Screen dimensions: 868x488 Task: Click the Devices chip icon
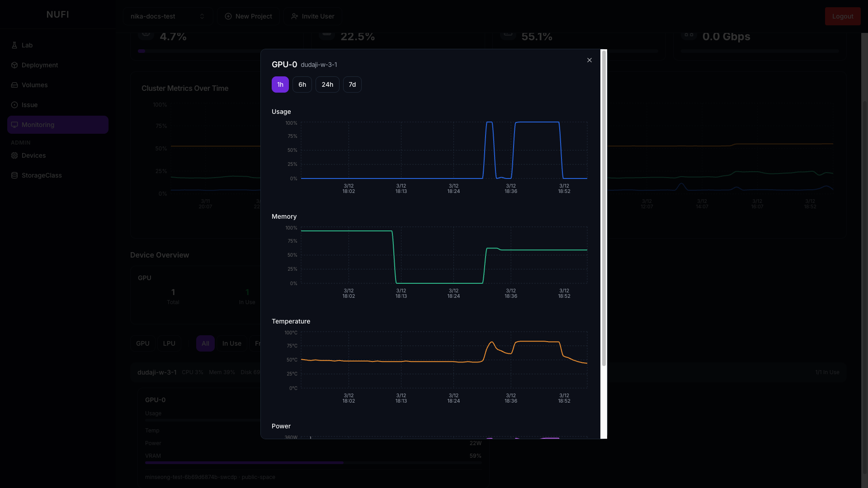click(x=14, y=155)
